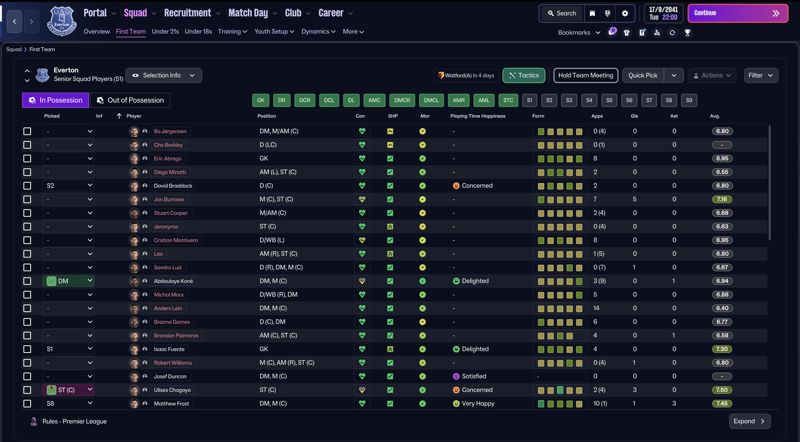The height and width of the screenshot is (442, 800).
Task: Open the hierarchy bookmark icon
Action: pos(657,32)
